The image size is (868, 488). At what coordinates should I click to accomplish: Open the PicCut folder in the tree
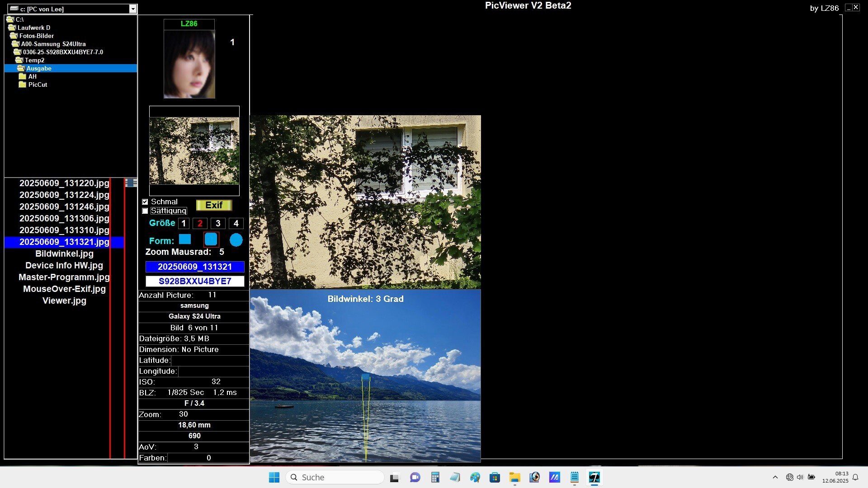[38, 84]
